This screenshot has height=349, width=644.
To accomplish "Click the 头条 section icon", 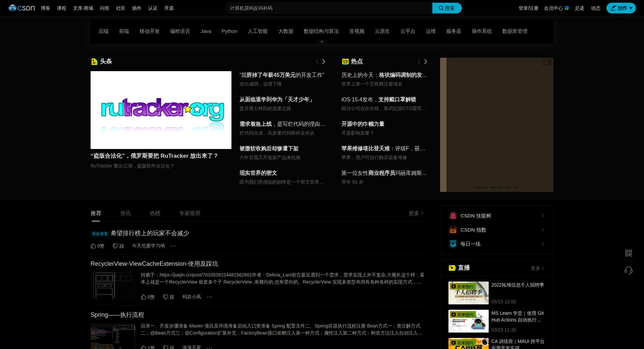I will click(x=94, y=61).
